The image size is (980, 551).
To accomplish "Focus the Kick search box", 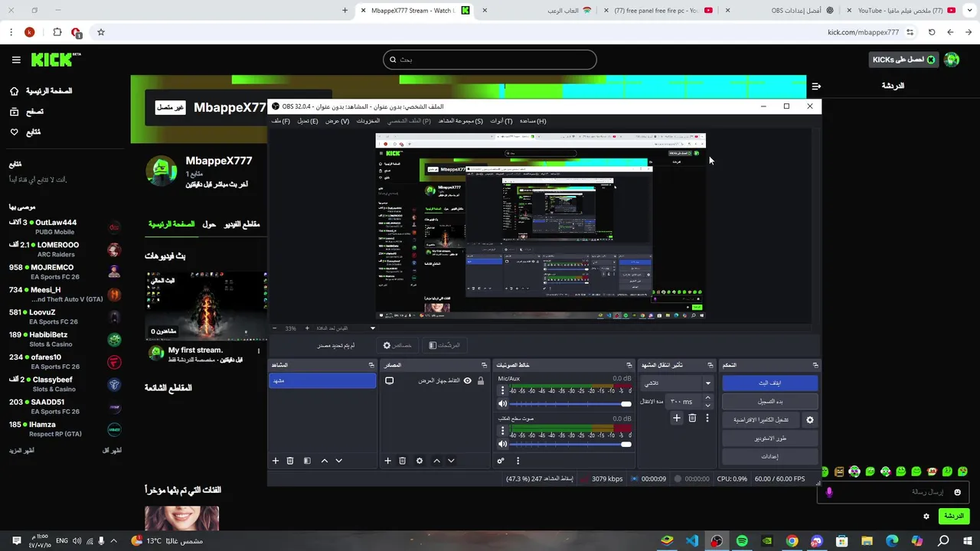I will tap(490, 60).
